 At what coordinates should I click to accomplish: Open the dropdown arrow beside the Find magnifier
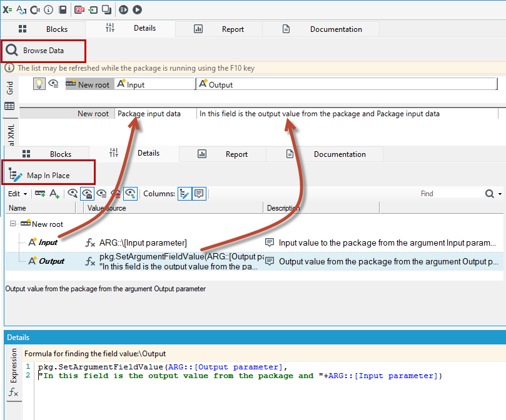[x=500, y=194]
